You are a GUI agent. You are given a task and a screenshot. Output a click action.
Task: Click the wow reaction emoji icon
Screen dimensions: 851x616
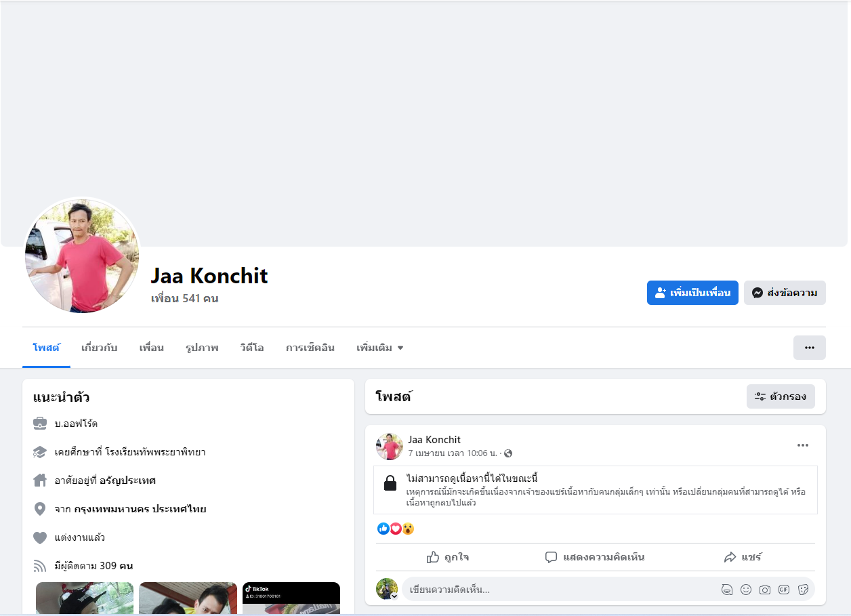coord(408,529)
